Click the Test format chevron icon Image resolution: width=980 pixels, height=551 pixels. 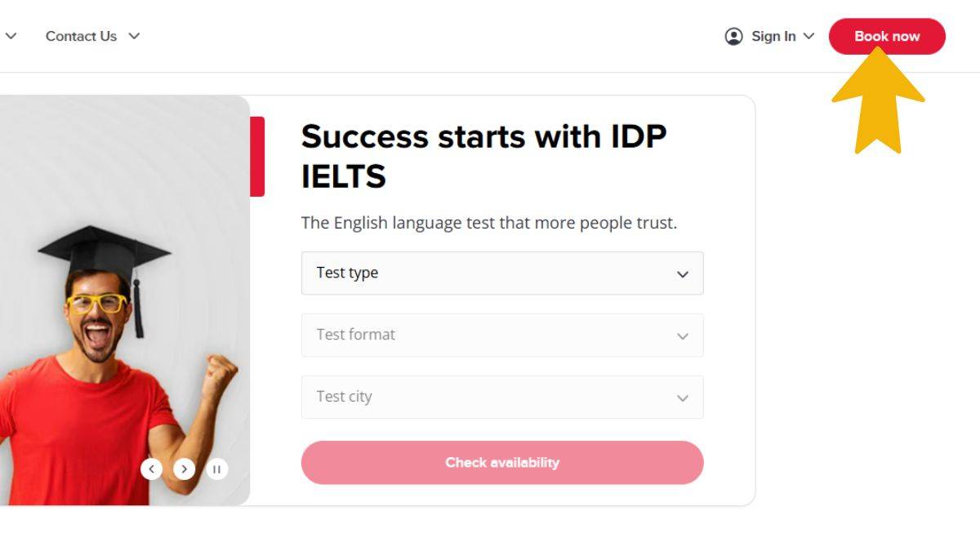(684, 335)
